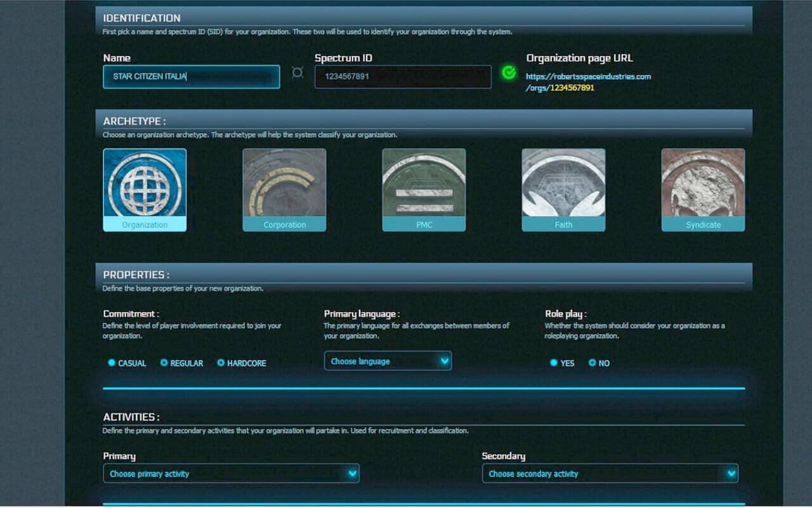
Task: Choose the Corporation archetype icon
Action: point(284,183)
